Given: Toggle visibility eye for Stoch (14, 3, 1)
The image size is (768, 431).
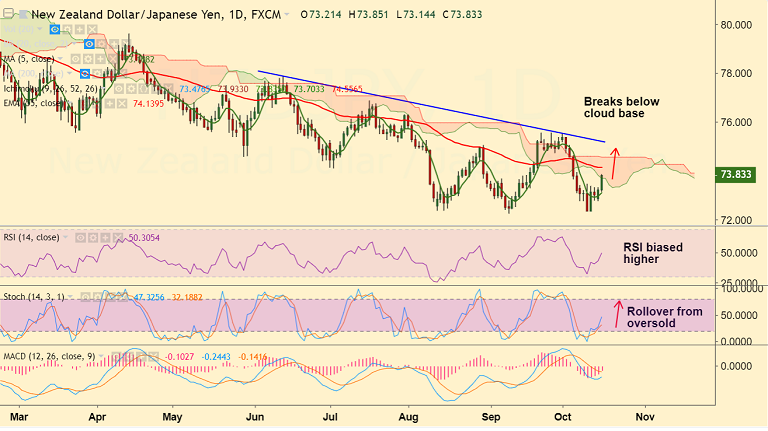Looking at the screenshot, I should (x=85, y=297).
